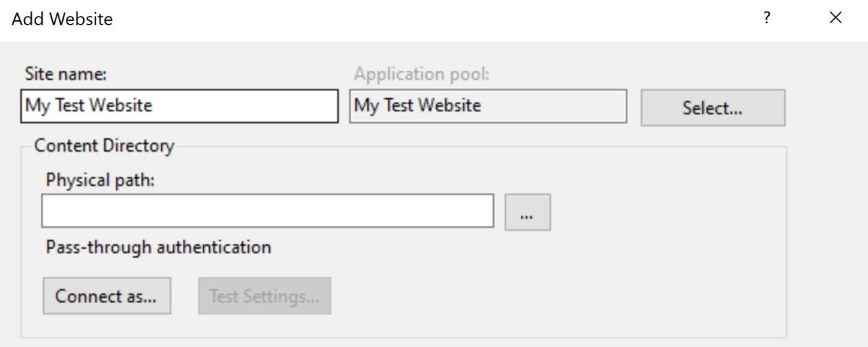Viewport: 868px width, 347px height.
Task: Open the Connect as... dialog
Action: click(x=107, y=296)
